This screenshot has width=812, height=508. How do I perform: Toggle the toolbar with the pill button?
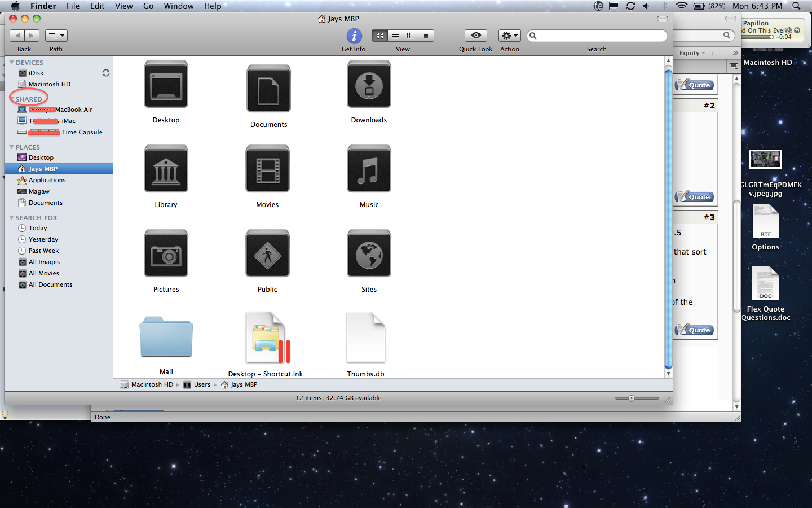pyautogui.click(x=663, y=19)
